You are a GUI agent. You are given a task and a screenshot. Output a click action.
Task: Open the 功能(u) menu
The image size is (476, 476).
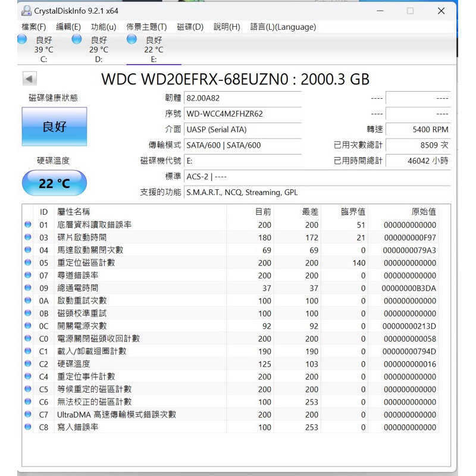tap(103, 27)
